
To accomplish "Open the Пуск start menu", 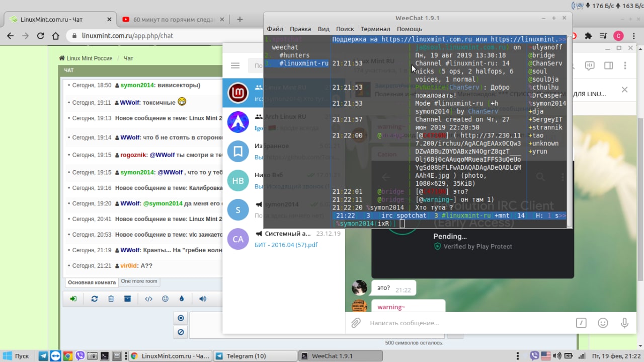I will pyautogui.click(x=16, y=356).
